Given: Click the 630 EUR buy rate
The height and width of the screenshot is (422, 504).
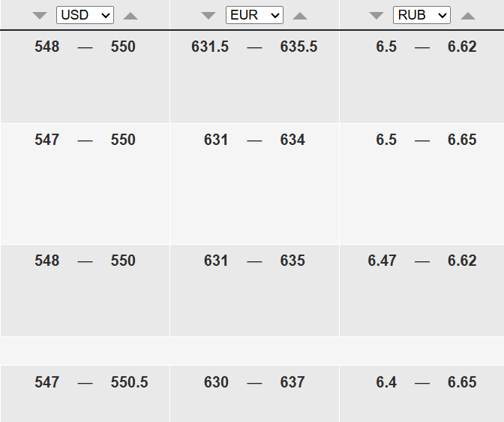Looking at the screenshot, I should (216, 382).
